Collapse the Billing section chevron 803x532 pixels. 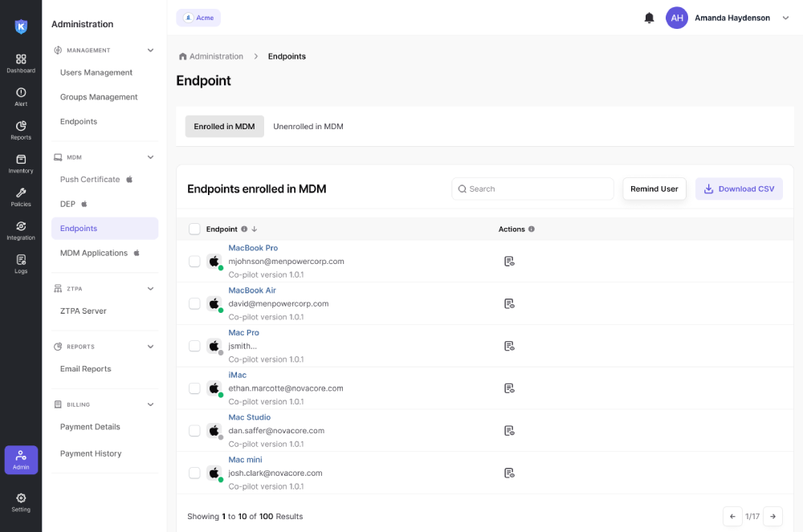[x=150, y=405]
